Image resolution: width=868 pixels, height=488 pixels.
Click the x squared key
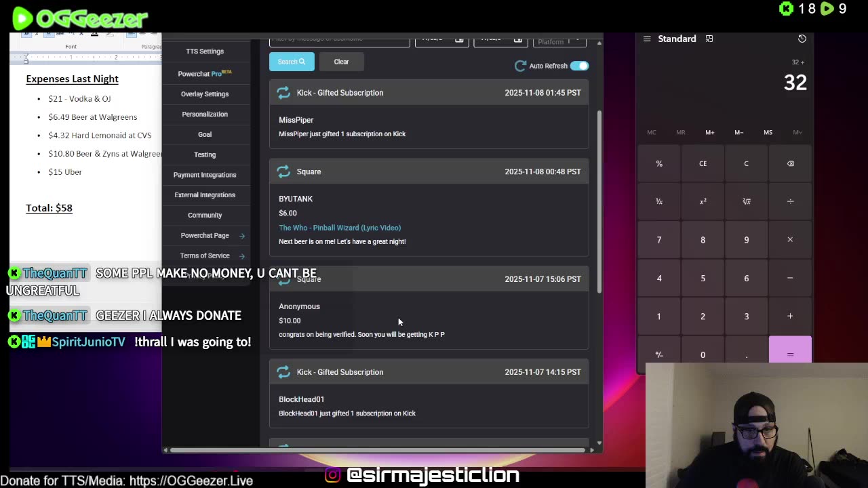coord(703,201)
